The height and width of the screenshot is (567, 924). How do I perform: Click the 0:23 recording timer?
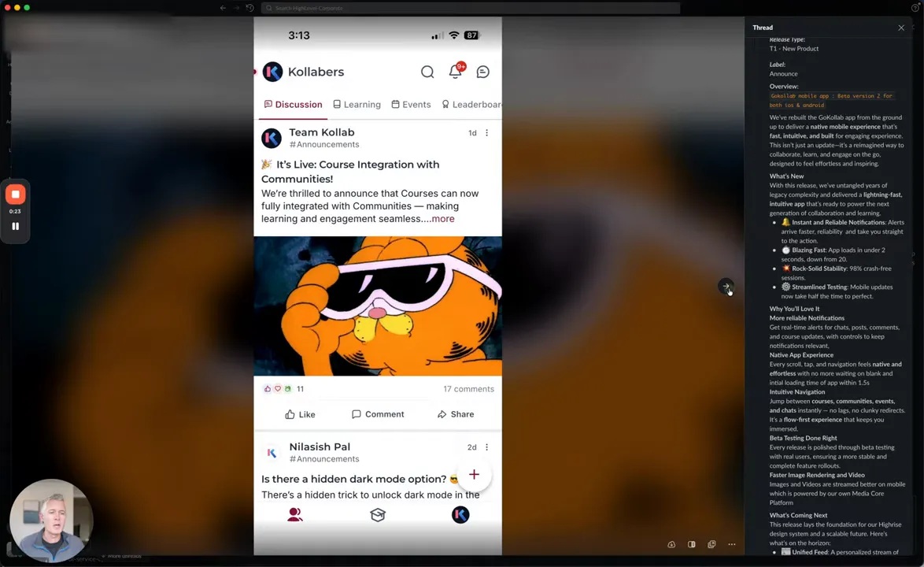(15, 212)
